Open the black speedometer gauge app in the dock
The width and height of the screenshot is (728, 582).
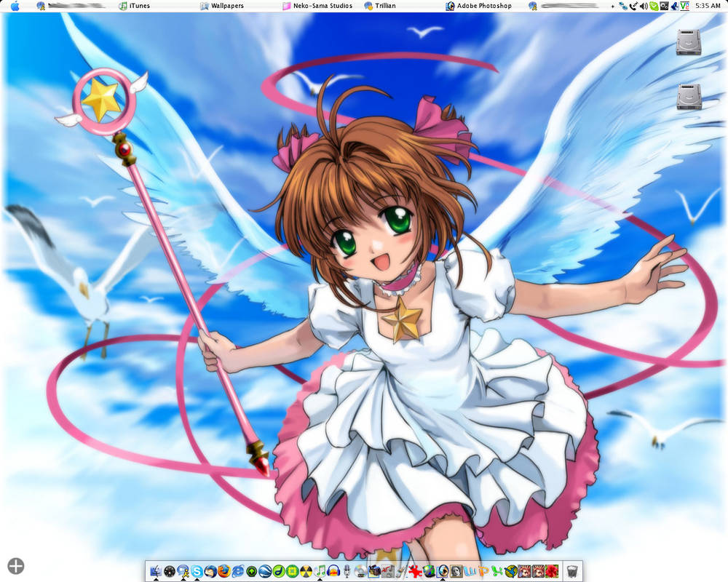tap(170, 571)
